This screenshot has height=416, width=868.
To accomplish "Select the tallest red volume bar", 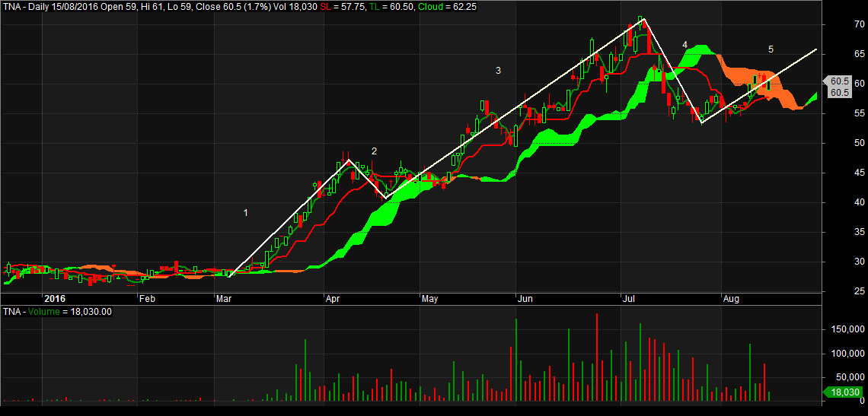I will click(x=596, y=357).
